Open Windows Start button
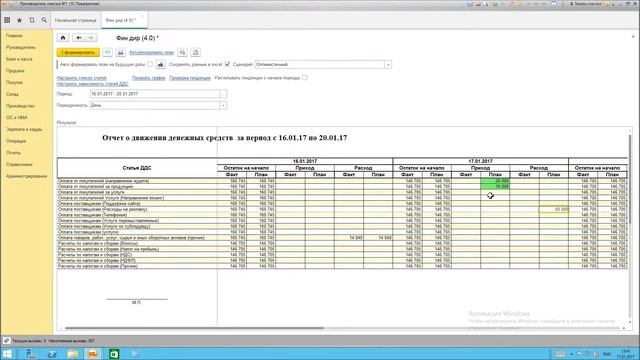The width and height of the screenshot is (640, 360). tap(7, 354)
